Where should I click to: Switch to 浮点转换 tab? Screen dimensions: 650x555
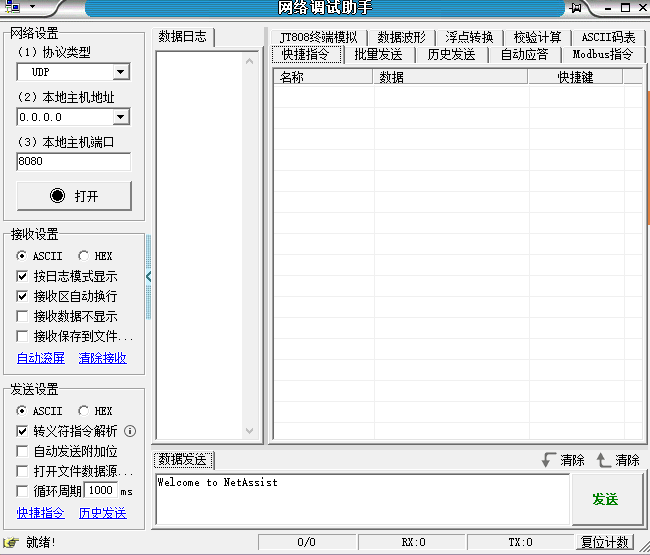(469, 37)
